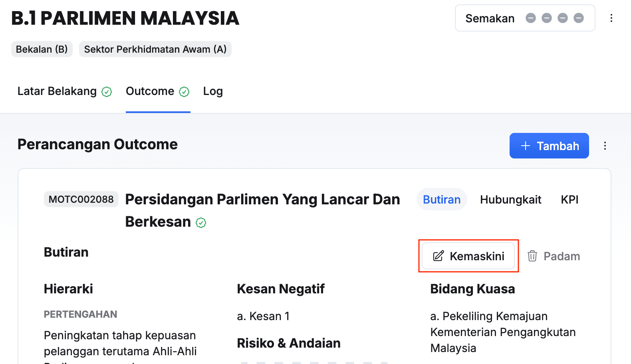Click the verified badge next to Berkesan
The image size is (631, 364).
click(x=201, y=223)
